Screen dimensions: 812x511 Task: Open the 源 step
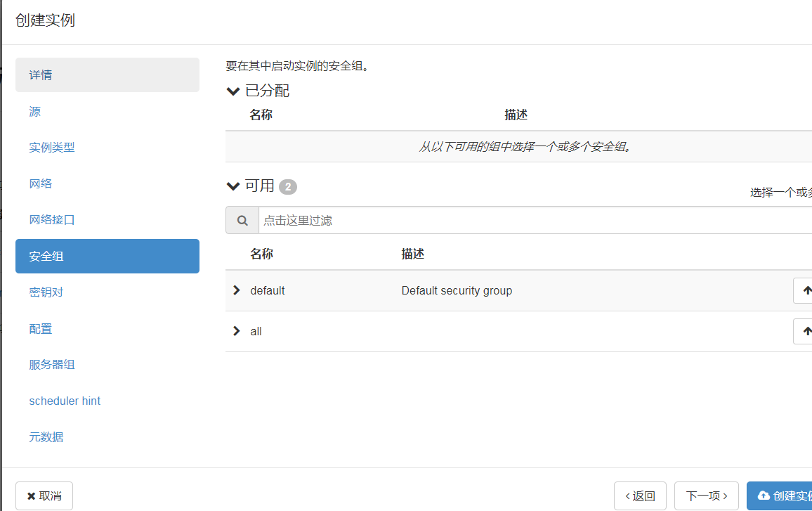tap(33, 111)
